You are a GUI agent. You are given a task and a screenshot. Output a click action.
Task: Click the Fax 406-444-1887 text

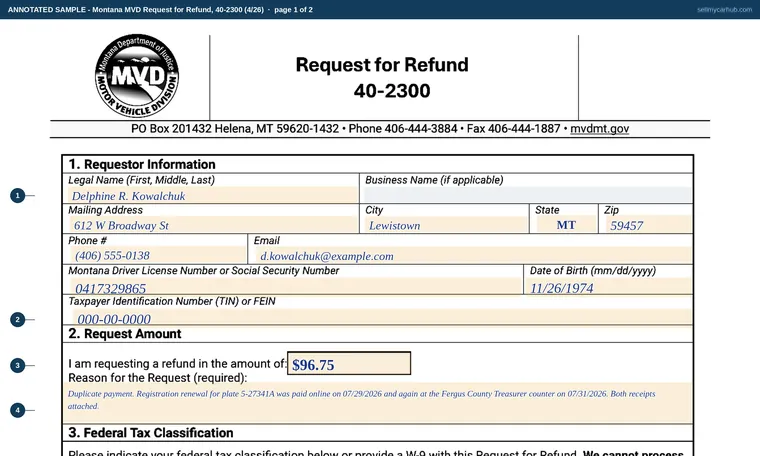(x=513, y=129)
